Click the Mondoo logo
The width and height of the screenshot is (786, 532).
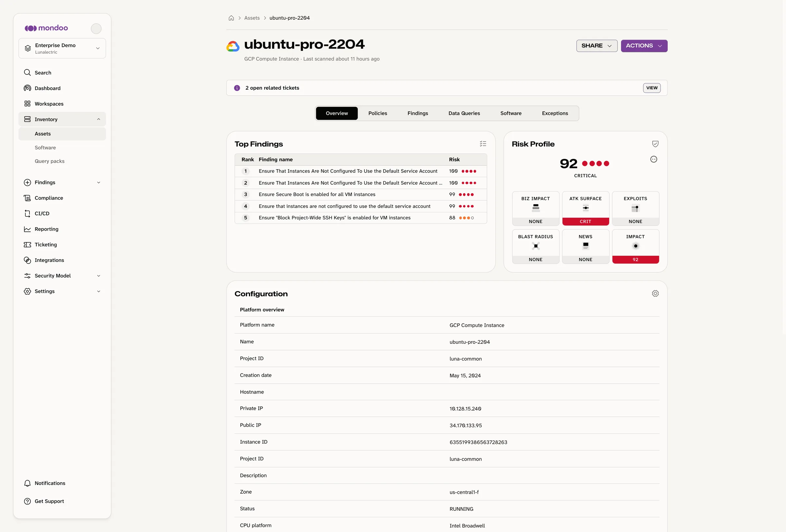[46, 28]
